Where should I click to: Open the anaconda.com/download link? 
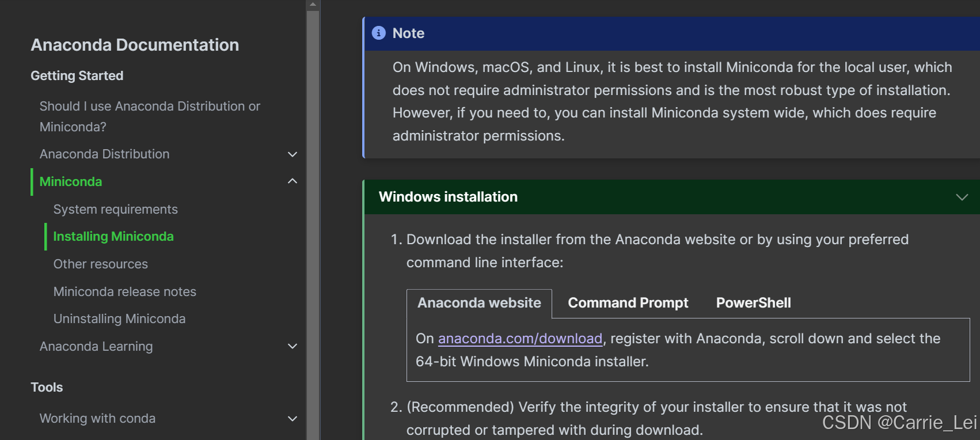coord(520,339)
